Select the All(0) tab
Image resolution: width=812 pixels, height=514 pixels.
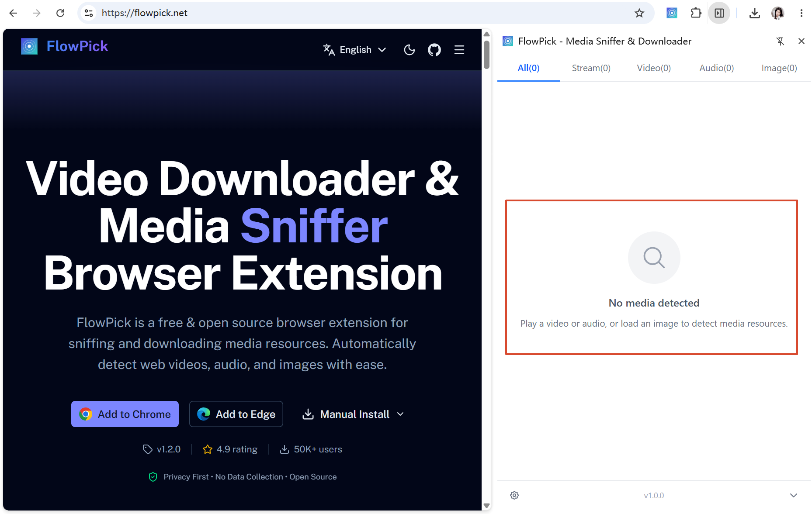click(528, 68)
